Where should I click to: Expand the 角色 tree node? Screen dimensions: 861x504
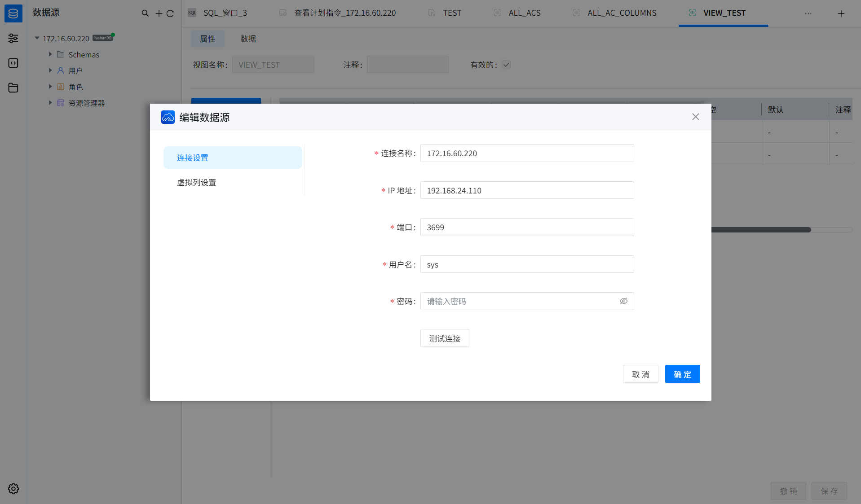pyautogui.click(x=50, y=87)
